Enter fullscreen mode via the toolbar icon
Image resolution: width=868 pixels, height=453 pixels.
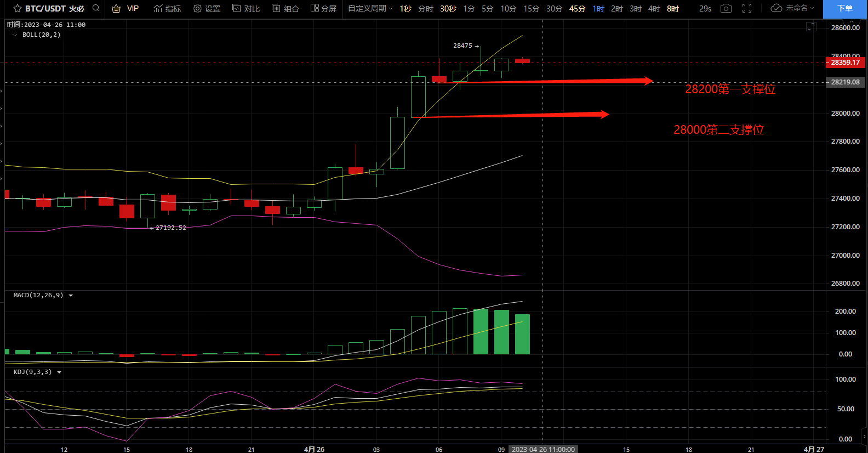tap(747, 9)
